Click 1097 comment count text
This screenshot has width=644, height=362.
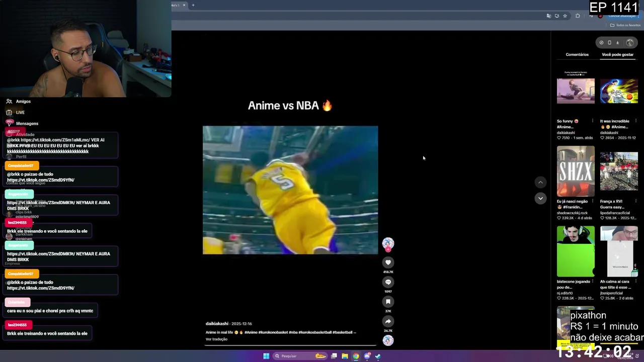click(x=388, y=292)
